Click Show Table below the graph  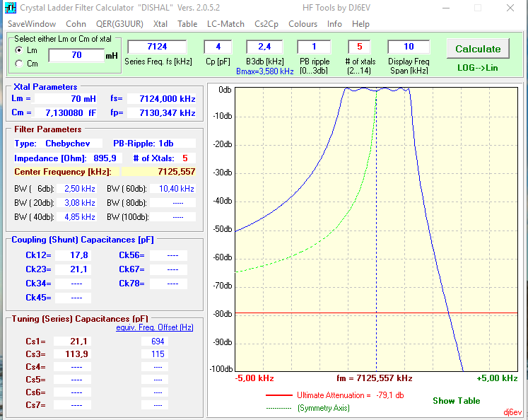pos(457,401)
